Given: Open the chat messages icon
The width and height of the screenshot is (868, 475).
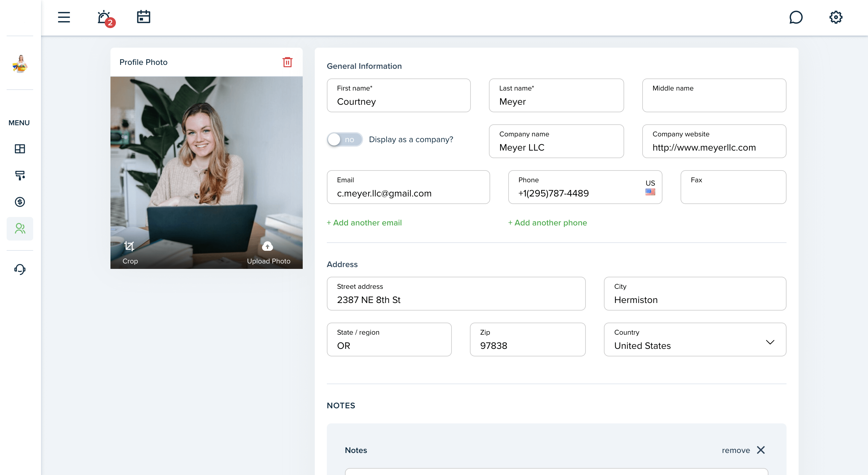Looking at the screenshot, I should pos(796,17).
